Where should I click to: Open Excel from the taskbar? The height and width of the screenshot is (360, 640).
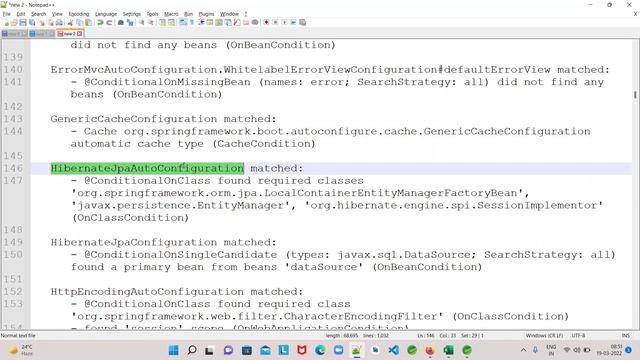[448, 350]
